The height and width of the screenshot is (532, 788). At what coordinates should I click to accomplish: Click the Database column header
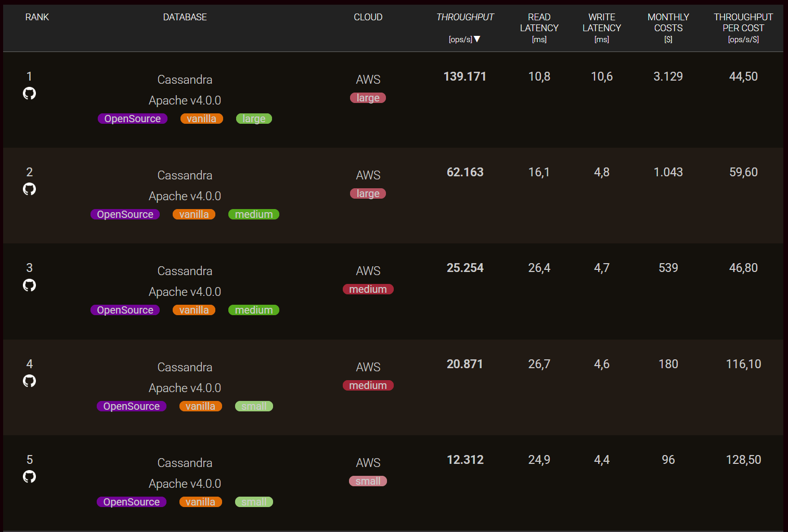(185, 17)
